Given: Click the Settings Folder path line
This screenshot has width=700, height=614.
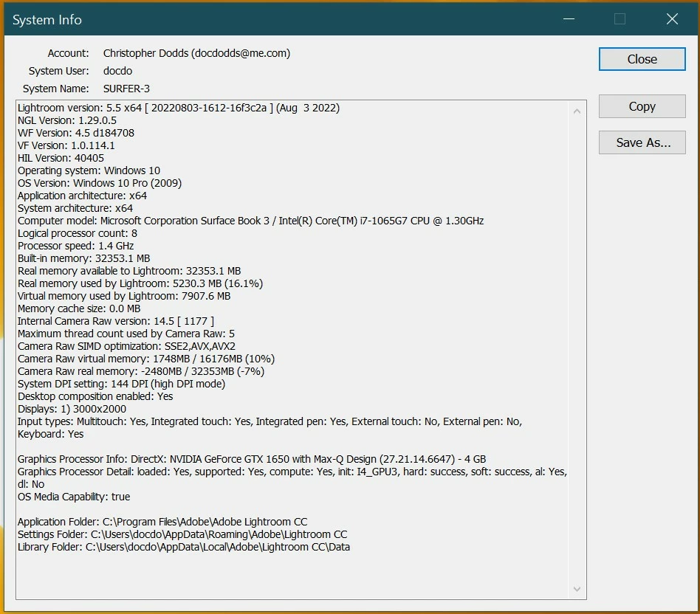Looking at the screenshot, I should [x=182, y=534].
